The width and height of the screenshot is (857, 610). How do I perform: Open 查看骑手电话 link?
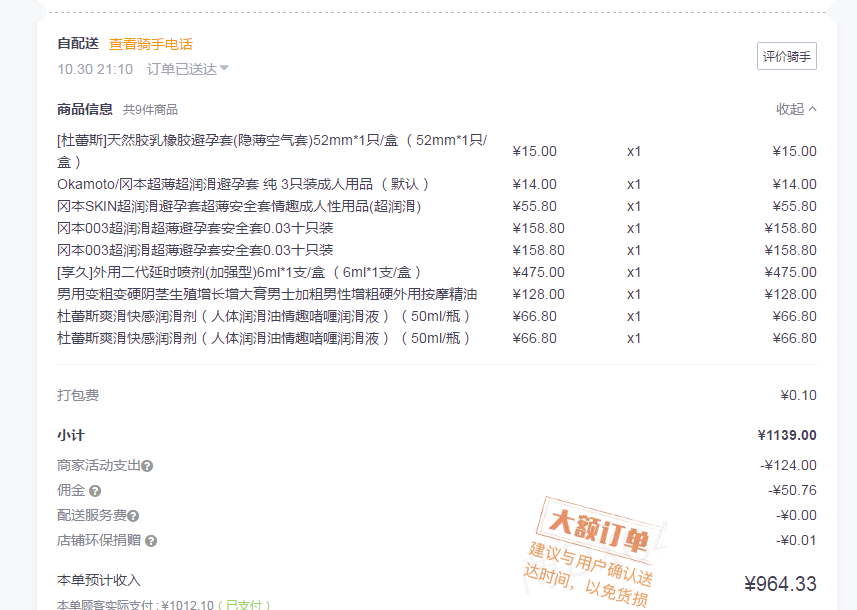click(x=150, y=44)
